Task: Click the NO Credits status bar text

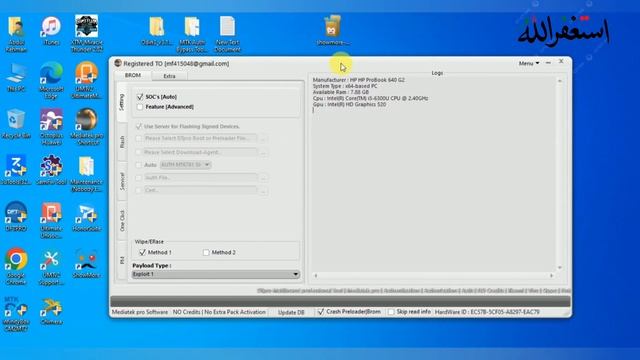Action: [x=219, y=312]
